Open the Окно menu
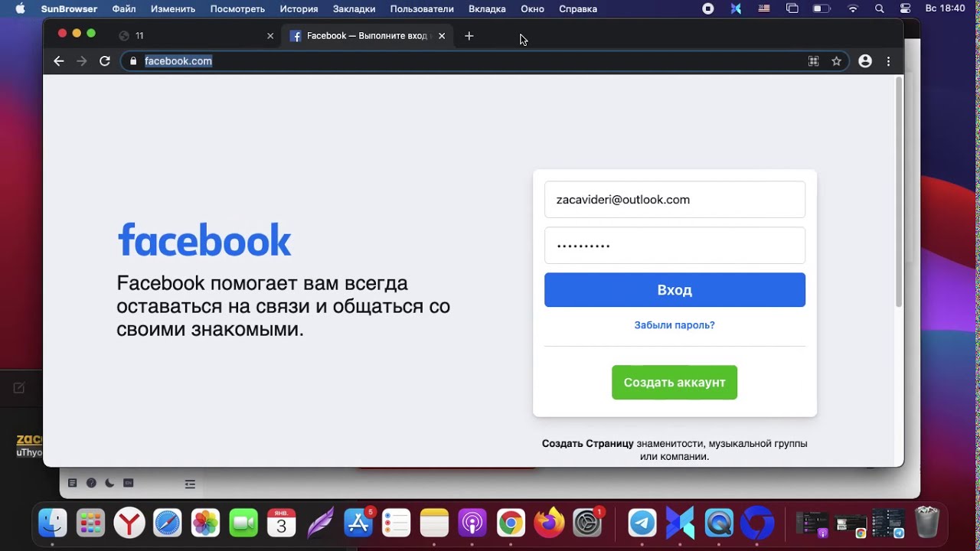Screen dimensions: 980x551 532,9
